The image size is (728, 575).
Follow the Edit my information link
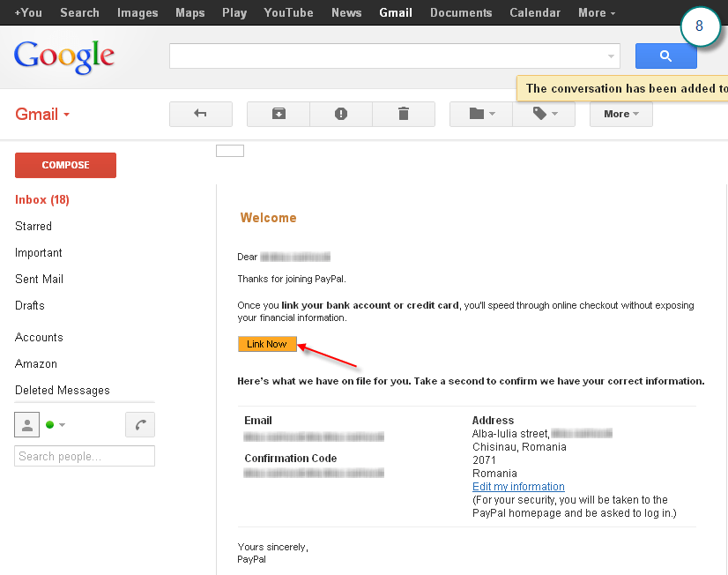518,487
